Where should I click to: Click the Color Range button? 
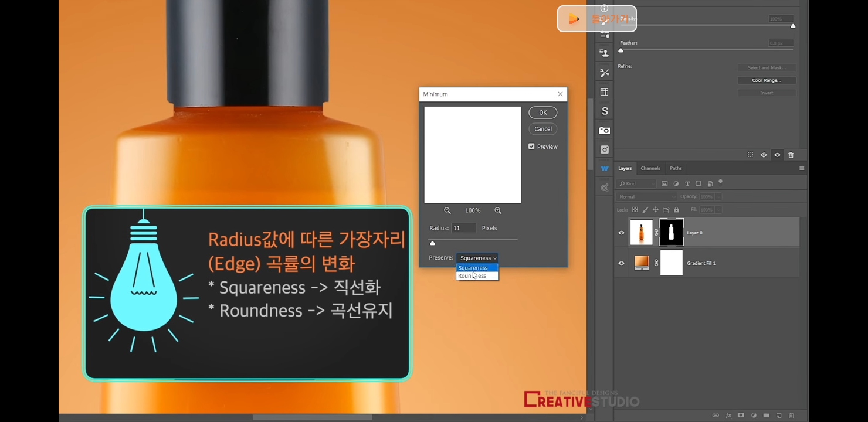[x=767, y=80]
